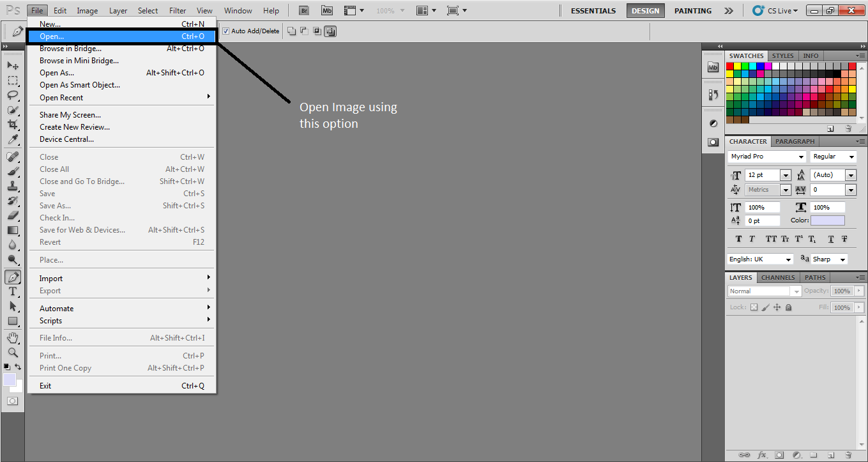Switch to the PAINTING workspace

693,11
